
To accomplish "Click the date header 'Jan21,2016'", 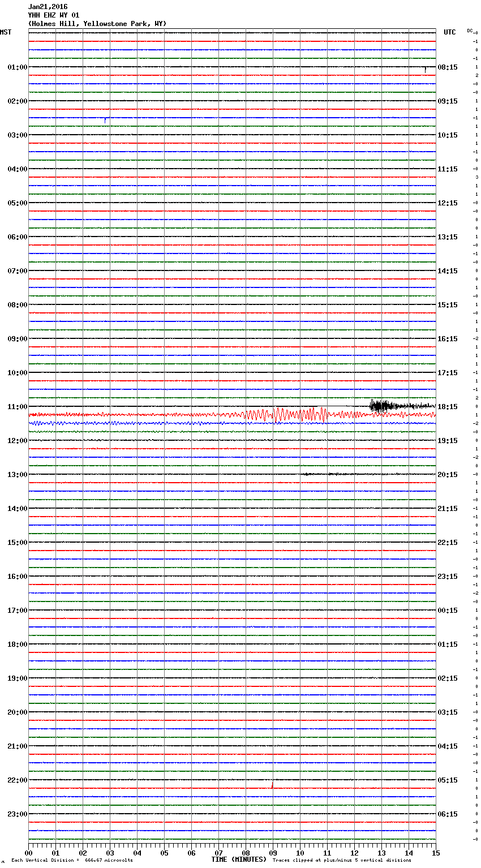I will (48, 7).
